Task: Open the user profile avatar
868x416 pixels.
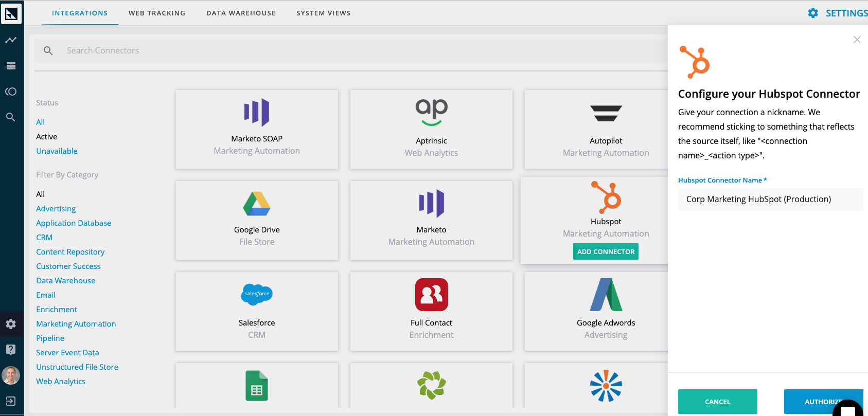Action: 11,375
